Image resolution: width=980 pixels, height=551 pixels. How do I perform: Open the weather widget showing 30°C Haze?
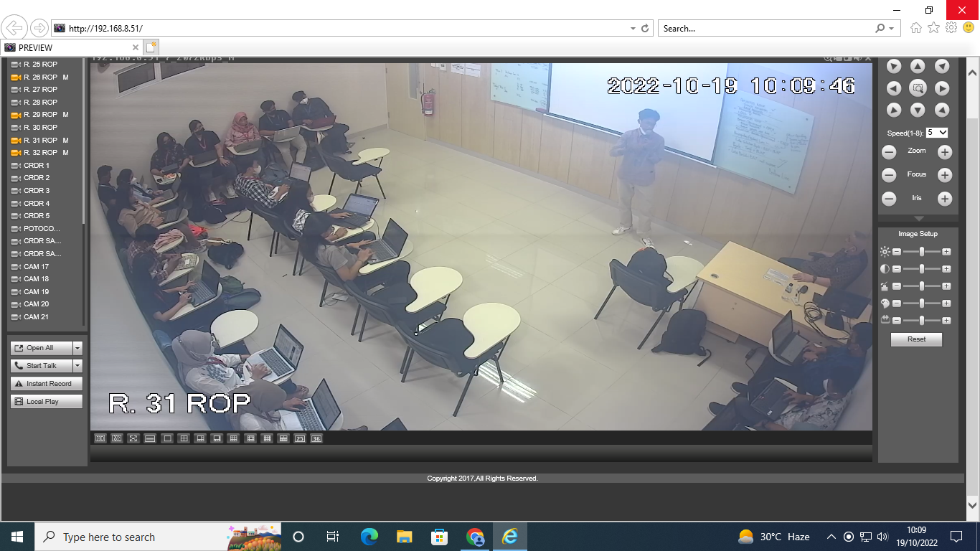[x=773, y=537]
